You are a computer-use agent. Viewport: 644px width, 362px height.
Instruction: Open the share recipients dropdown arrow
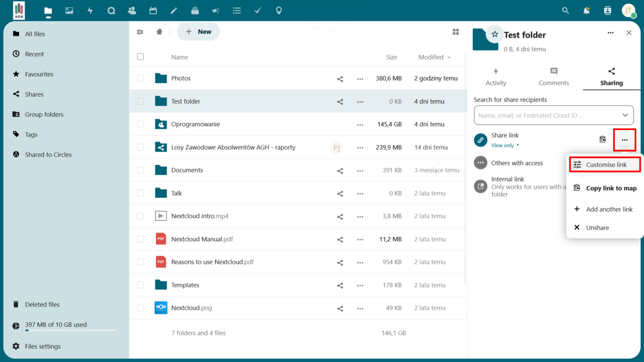625,115
